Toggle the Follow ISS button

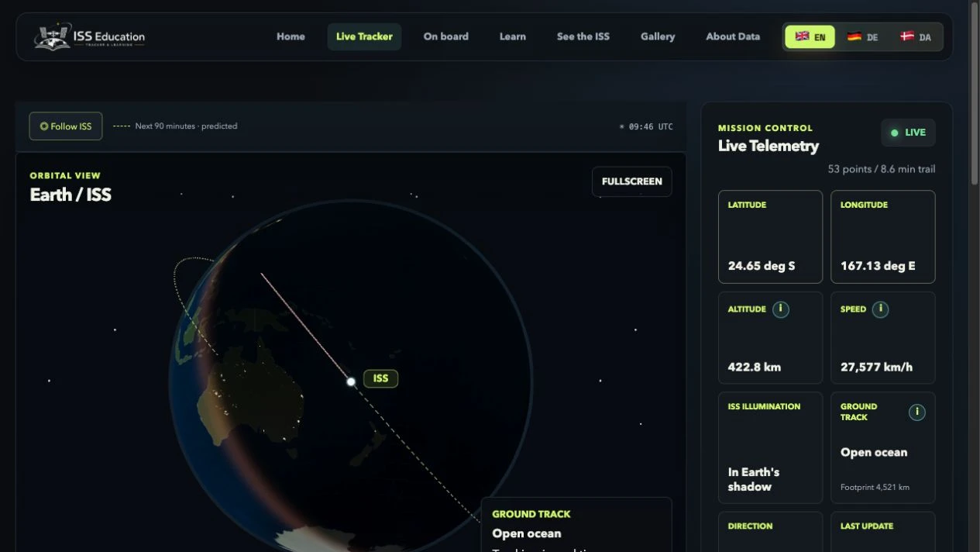coord(66,126)
